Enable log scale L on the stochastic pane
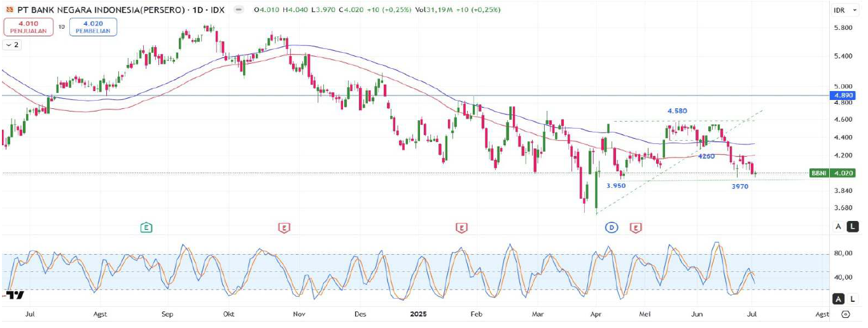 click(853, 299)
